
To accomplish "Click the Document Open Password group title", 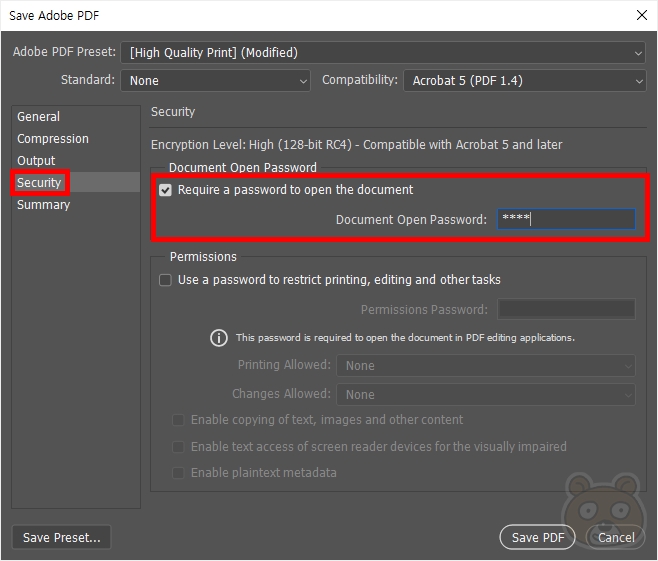I will pyautogui.click(x=243, y=167).
